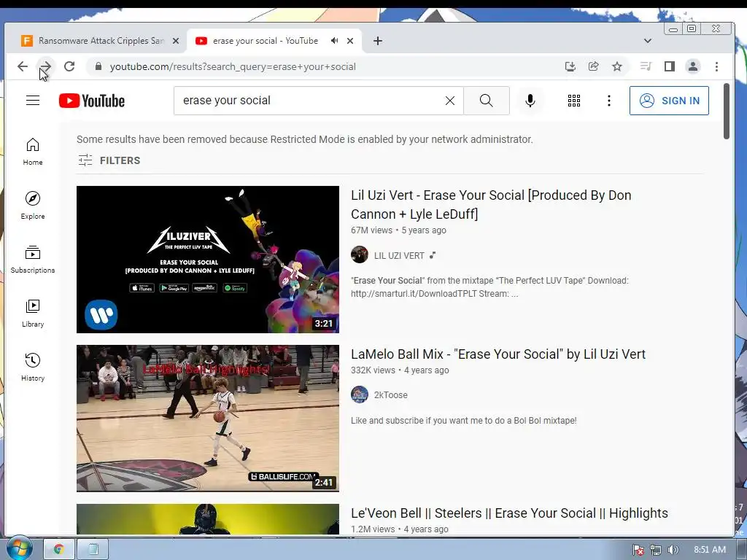Click "332K views" text
Screen dimensions: 747x560
[373, 370]
